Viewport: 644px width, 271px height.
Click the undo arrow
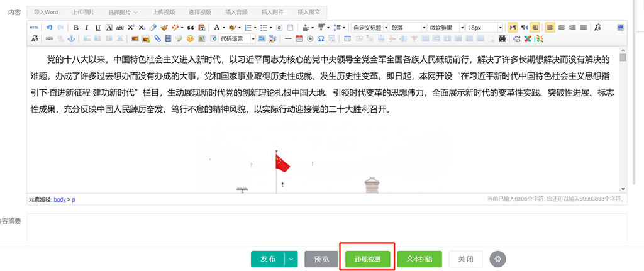49,28
